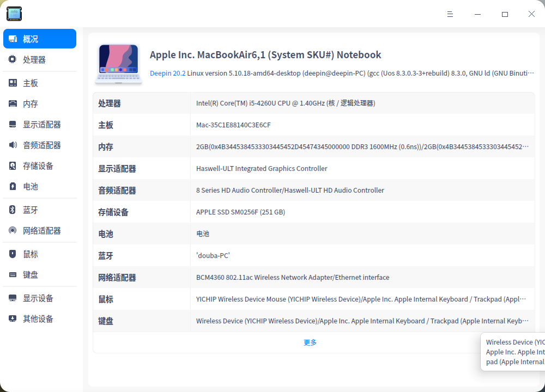Image resolution: width=545 pixels, height=392 pixels.
Task: Click Mac-35C1E88140C3E6CF value
Action: tap(233, 125)
